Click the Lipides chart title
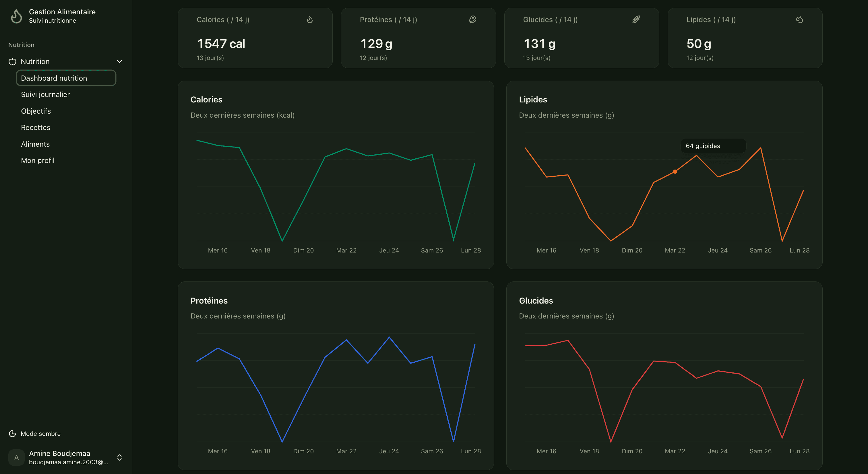 (533, 100)
